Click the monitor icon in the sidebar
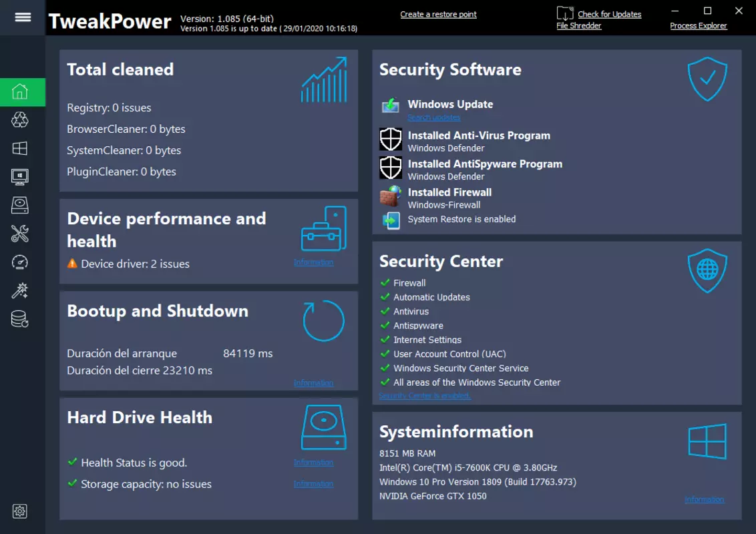 click(20, 177)
